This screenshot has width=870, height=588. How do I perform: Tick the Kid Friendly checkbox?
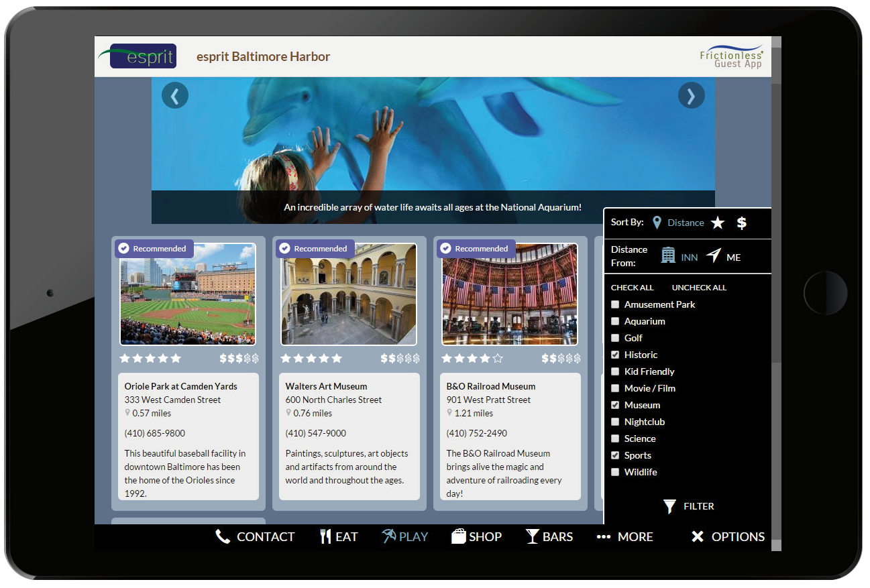pos(615,371)
